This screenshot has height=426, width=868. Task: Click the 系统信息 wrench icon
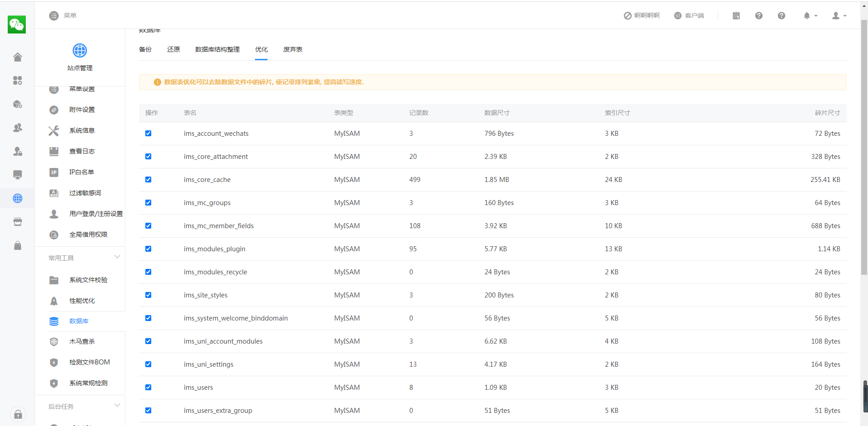(54, 130)
